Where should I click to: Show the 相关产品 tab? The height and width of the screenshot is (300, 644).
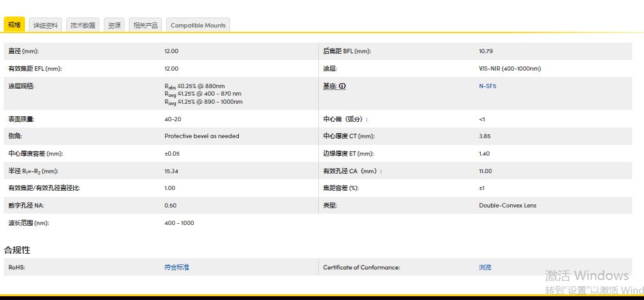(146, 25)
